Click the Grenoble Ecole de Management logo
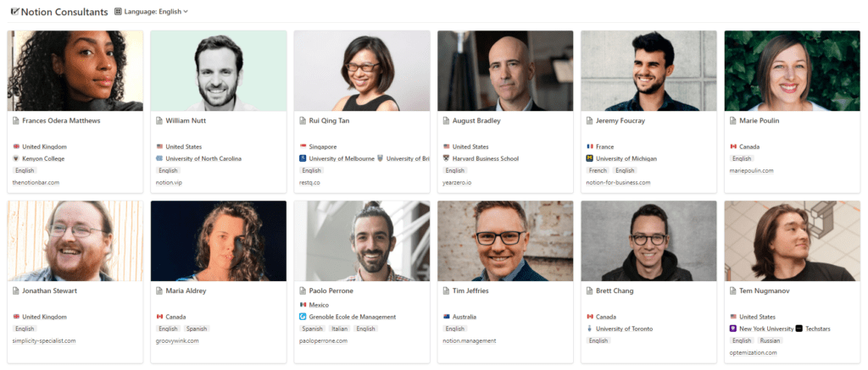The image size is (868, 370). pyautogui.click(x=303, y=317)
